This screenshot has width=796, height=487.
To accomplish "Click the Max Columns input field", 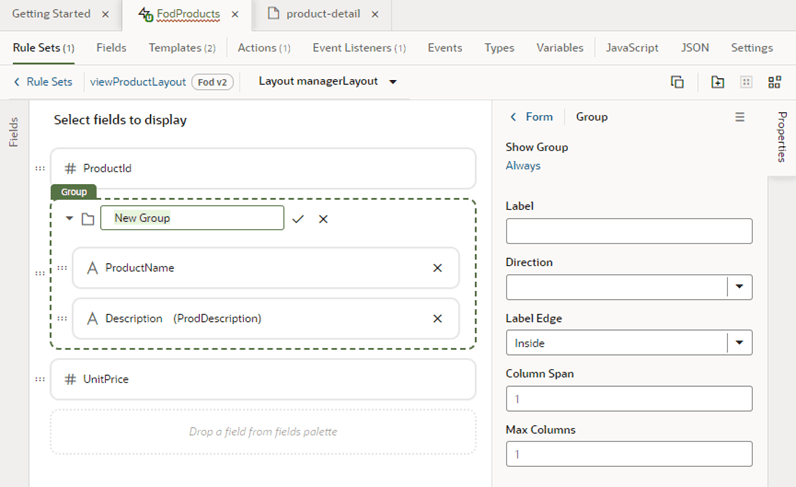I will (x=629, y=454).
